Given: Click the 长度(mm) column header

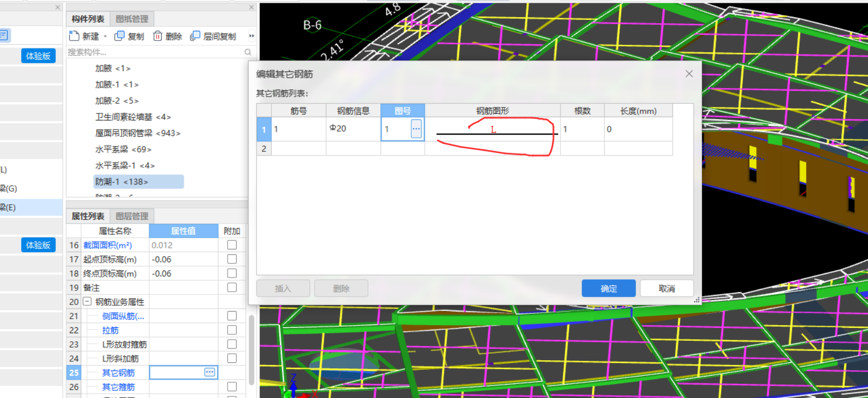Looking at the screenshot, I should [x=638, y=110].
